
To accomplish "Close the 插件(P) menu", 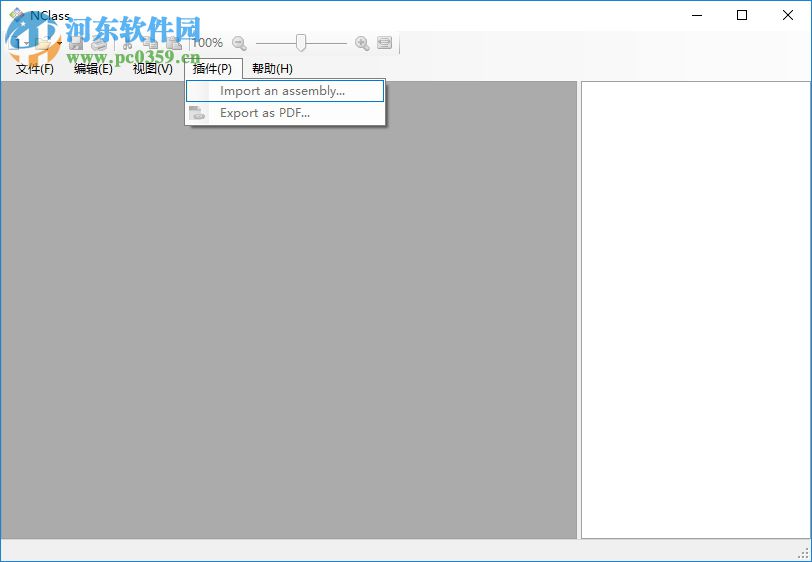I will pyautogui.click(x=212, y=68).
